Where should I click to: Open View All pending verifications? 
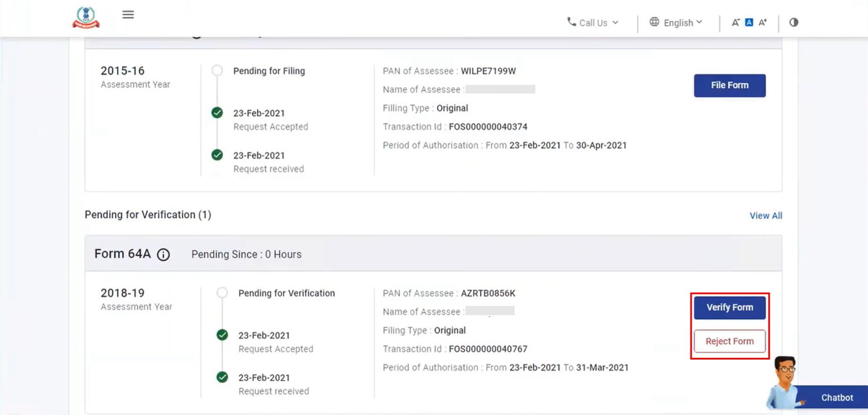coord(766,215)
